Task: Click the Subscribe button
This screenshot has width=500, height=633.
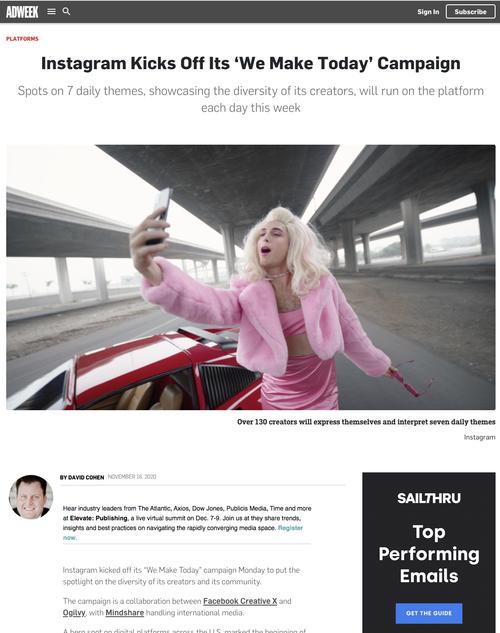Action: [x=471, y=12]
